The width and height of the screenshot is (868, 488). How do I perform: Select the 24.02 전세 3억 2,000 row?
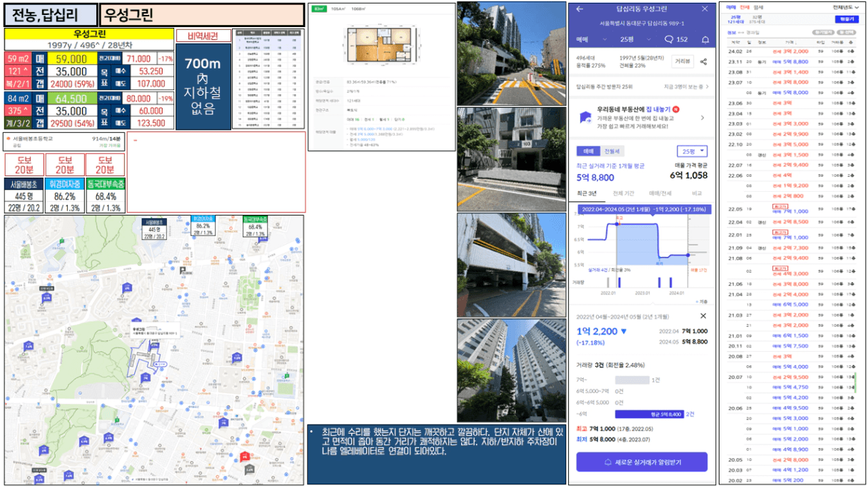(792, 51)
